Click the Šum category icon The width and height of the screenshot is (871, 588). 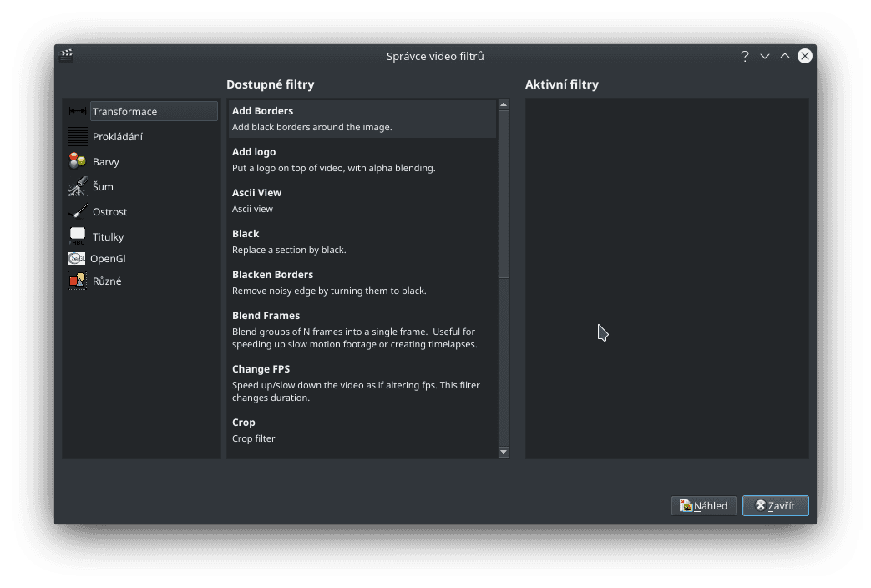tap(76, 186)
